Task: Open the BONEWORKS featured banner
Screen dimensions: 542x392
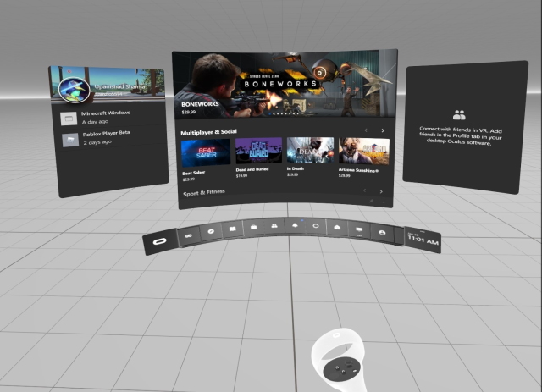Action: point(285,85)
